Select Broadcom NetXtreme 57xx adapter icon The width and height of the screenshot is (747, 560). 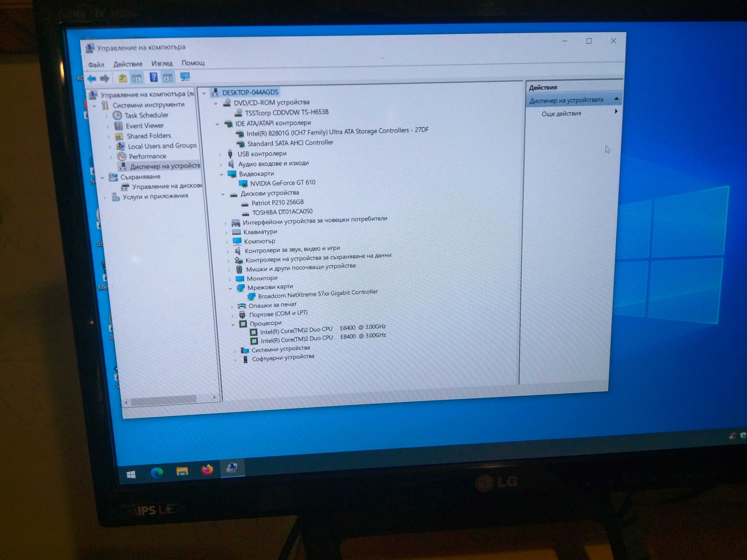coord(251,297)
